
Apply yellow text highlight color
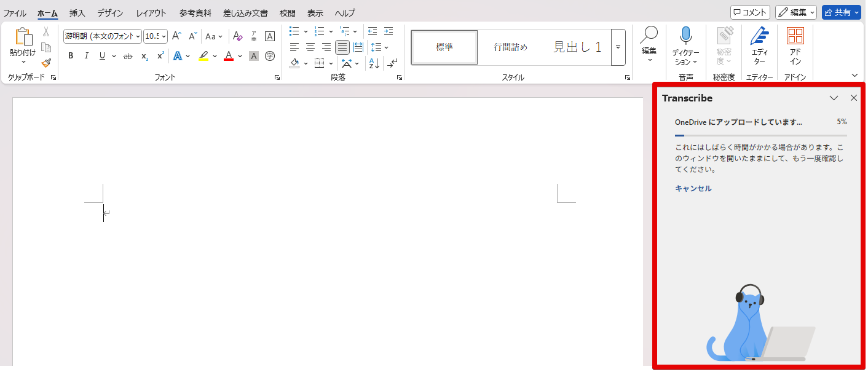click(x=203, y=56)
